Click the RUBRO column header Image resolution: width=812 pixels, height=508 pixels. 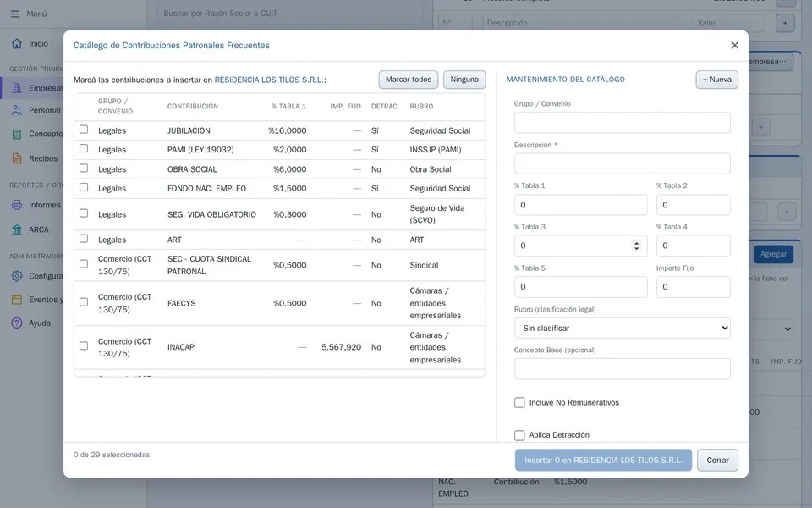[421, 107]
